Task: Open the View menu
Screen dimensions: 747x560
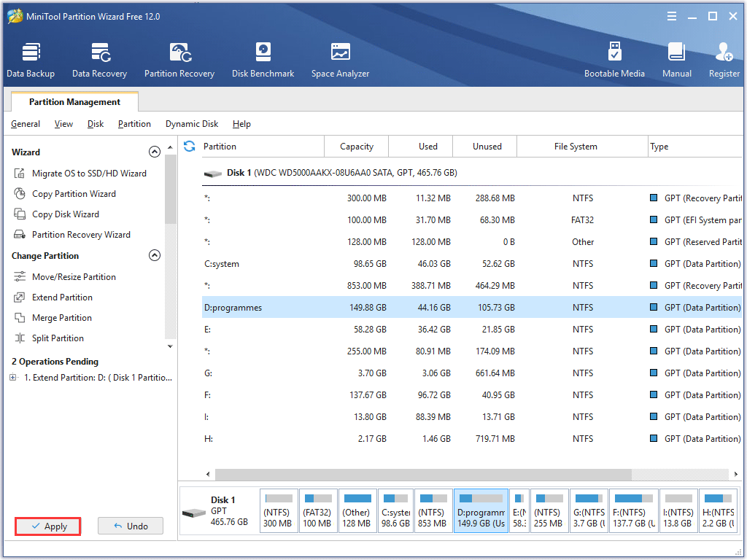Action: [63, 124]
